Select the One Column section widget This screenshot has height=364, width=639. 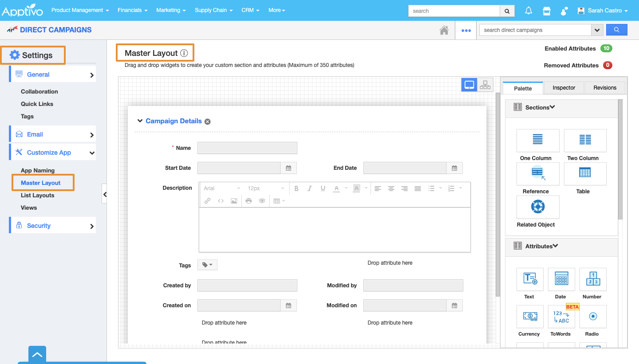point(538,141)
